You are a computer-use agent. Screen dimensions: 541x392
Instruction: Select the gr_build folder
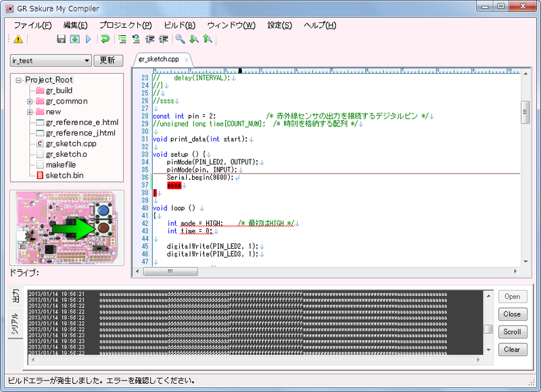point(59,91)
